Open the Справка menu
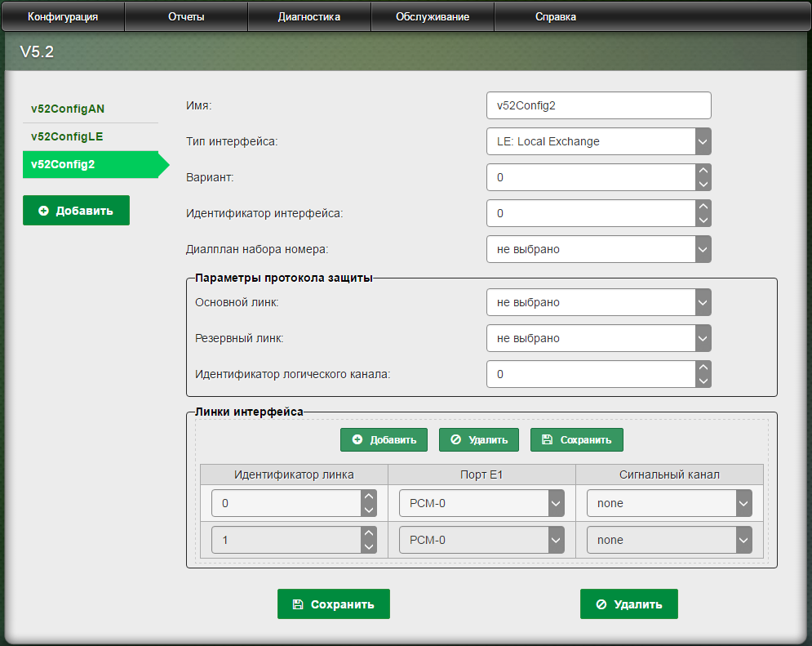The width and height of the screenshot is (812, 646). [556, 16]
